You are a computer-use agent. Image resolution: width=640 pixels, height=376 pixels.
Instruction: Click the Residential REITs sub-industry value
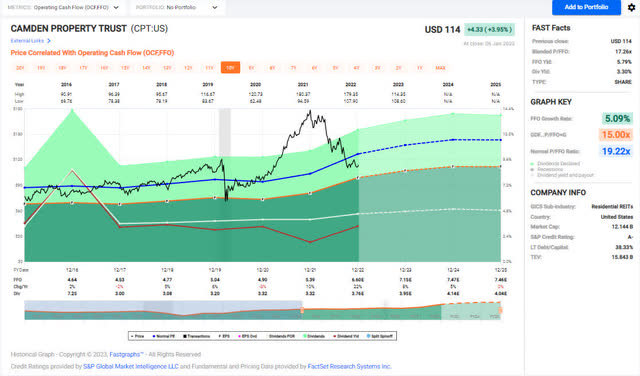pyautogui.click(x=612, y=207)
